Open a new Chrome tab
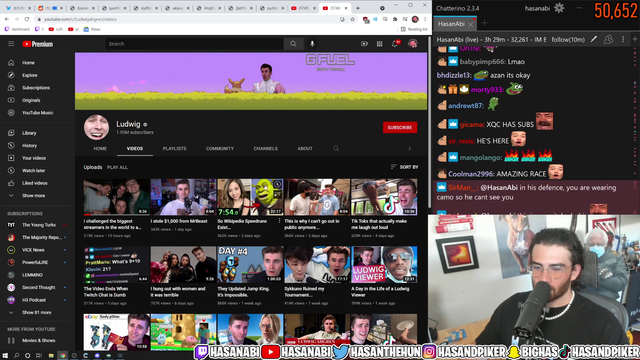The height and width of the screenshot is (360, 640). pos(358,8)
